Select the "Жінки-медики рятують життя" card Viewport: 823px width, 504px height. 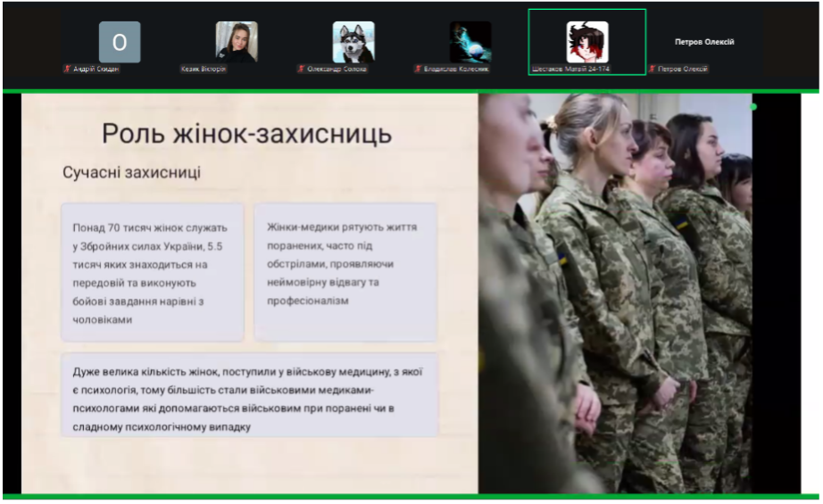(x=345, y=272)
